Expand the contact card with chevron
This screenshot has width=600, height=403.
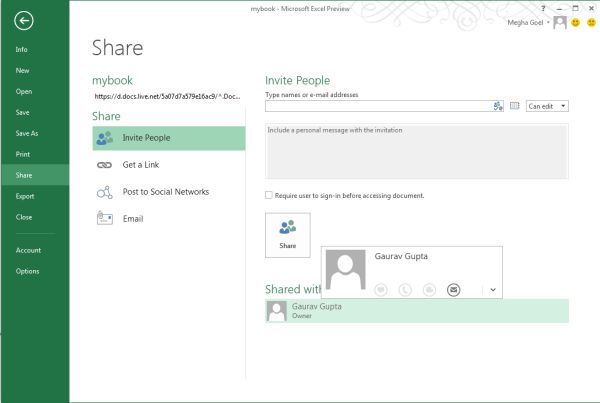[493, 290]
